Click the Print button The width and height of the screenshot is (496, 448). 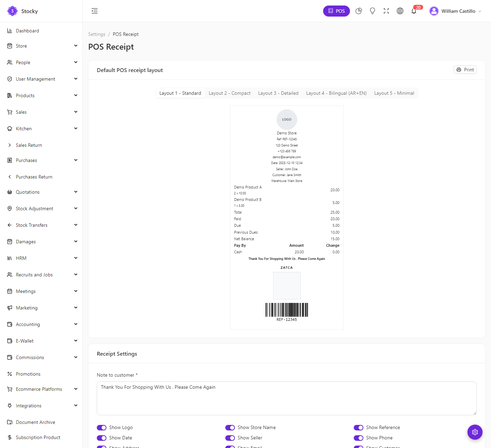[x=465, y=70]
